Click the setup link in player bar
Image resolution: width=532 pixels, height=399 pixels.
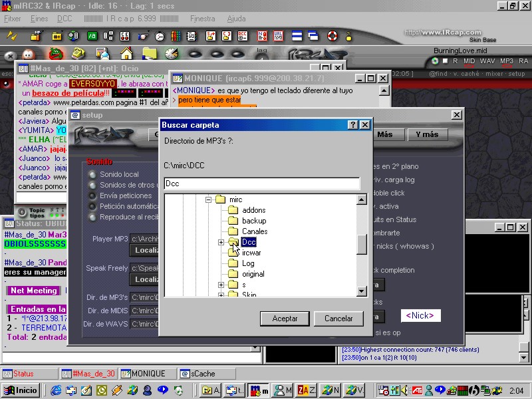coord(517,74)
